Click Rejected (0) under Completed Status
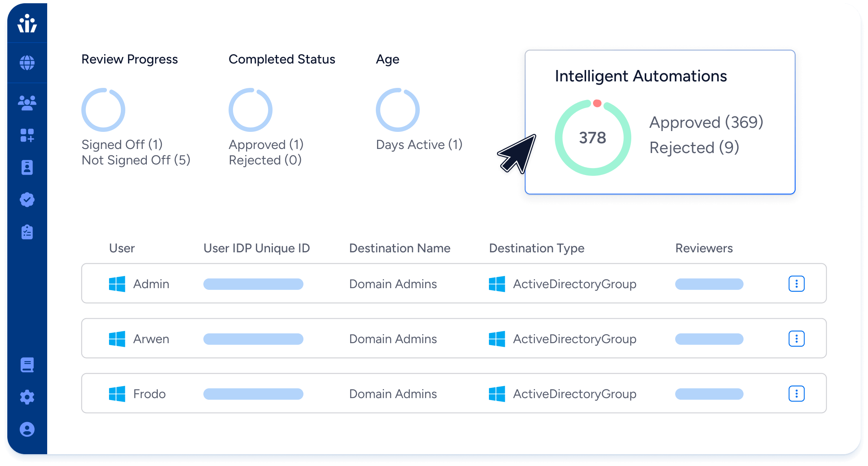Viewport: 868px width, 466px height. click(x=265, y=160)
